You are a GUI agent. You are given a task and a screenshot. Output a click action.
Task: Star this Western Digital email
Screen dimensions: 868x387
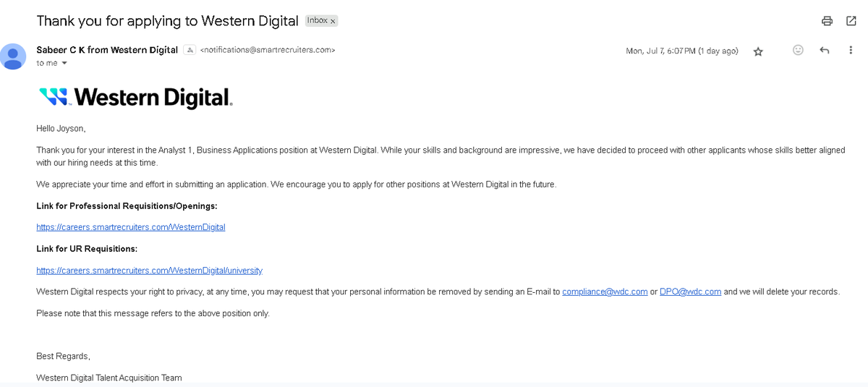point(758,51)
